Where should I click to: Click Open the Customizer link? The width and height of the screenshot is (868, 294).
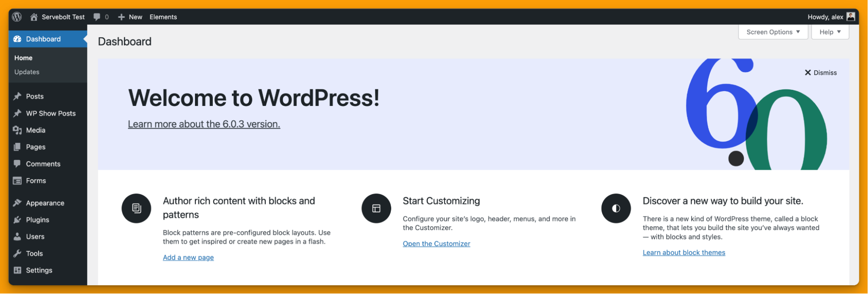click(x=436, y=244)
